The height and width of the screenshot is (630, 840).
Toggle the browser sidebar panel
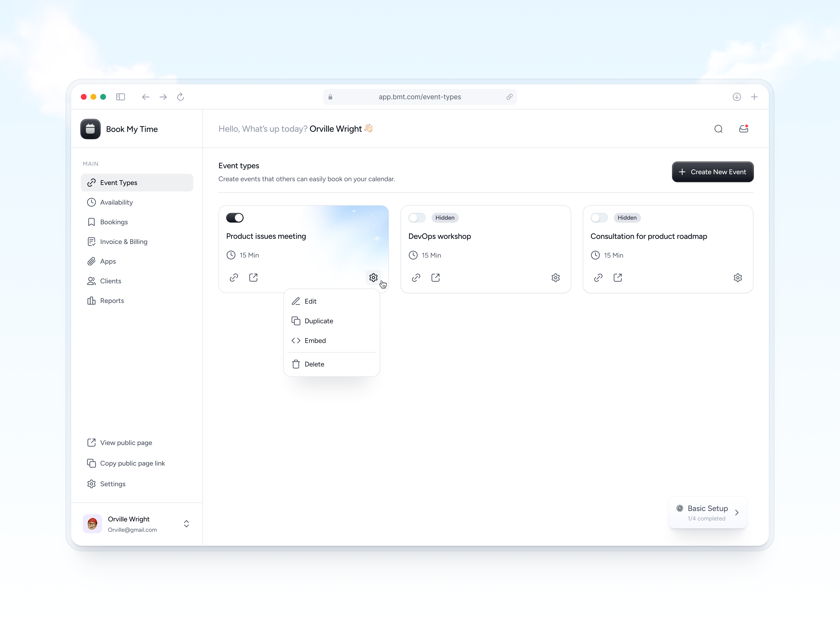(120, 97)
